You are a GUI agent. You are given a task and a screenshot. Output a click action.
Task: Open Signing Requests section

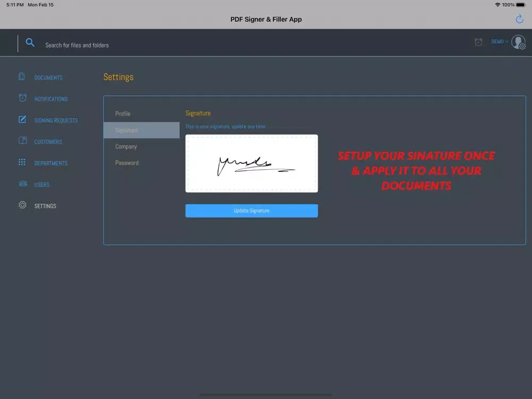[x=56, y=120]
